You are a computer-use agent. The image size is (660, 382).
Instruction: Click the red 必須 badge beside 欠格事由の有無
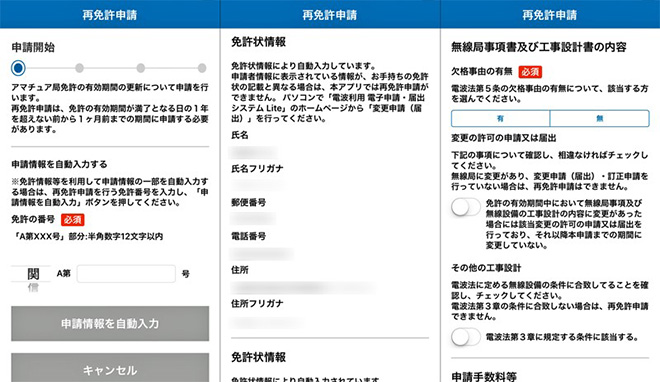(530, 72)
